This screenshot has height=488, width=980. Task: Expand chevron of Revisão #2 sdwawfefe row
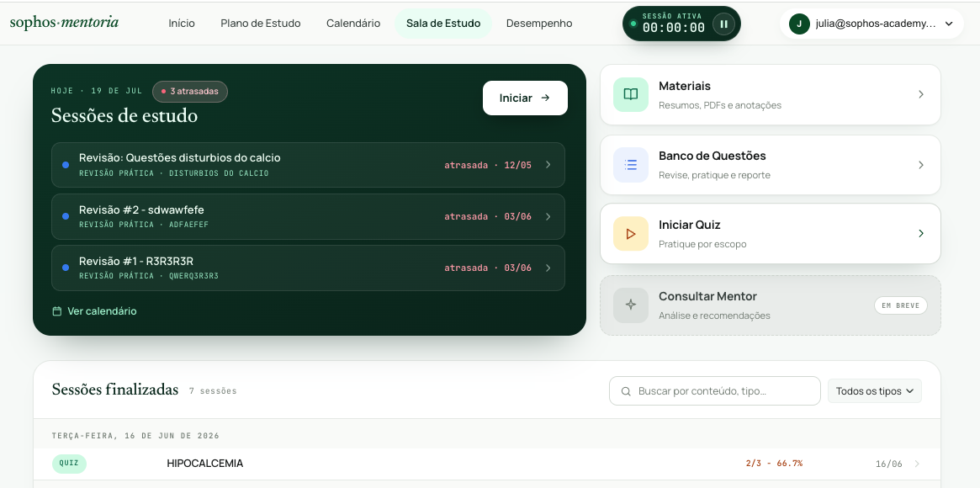point(548,216)
